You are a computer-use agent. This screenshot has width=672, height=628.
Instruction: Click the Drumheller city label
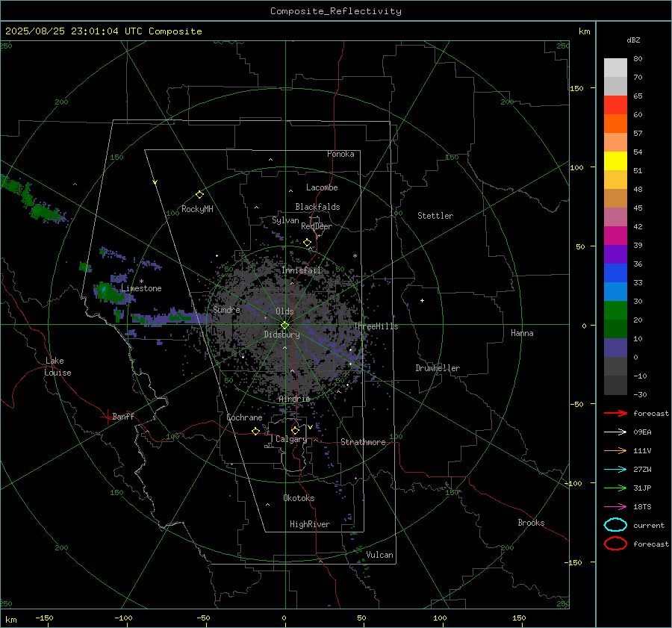[x=438, y=368]
